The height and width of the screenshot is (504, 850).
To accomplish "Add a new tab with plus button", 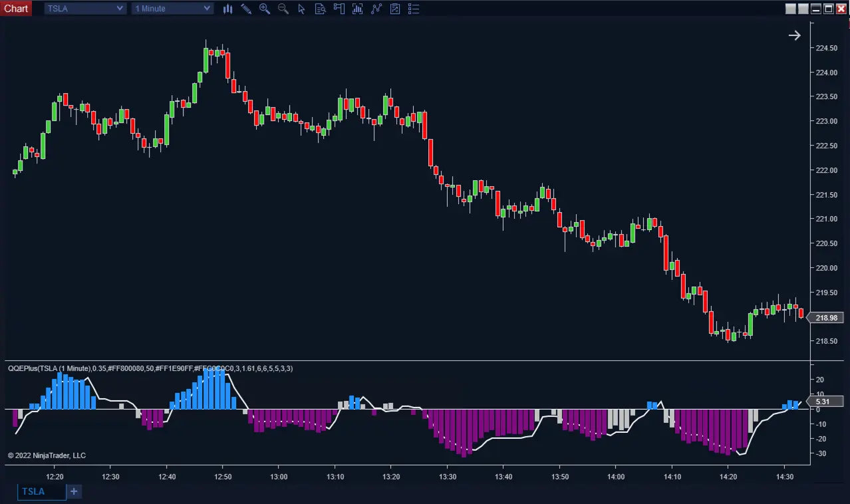I will click(74, 491).
